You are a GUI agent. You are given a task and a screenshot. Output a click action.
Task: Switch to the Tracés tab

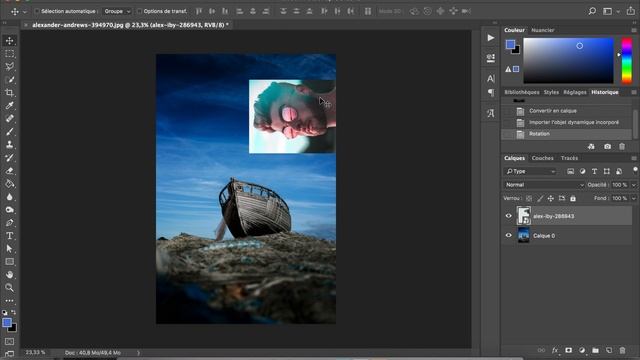click(x=569, y=158)
